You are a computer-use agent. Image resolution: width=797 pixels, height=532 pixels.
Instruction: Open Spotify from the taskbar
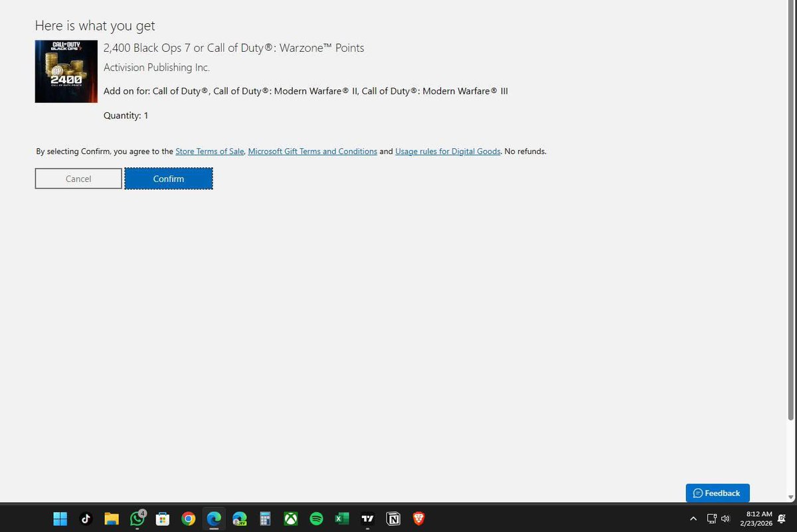point(316,519)
